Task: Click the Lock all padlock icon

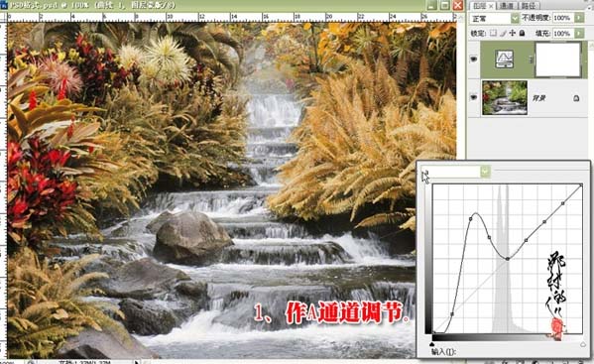Action: 522,33
